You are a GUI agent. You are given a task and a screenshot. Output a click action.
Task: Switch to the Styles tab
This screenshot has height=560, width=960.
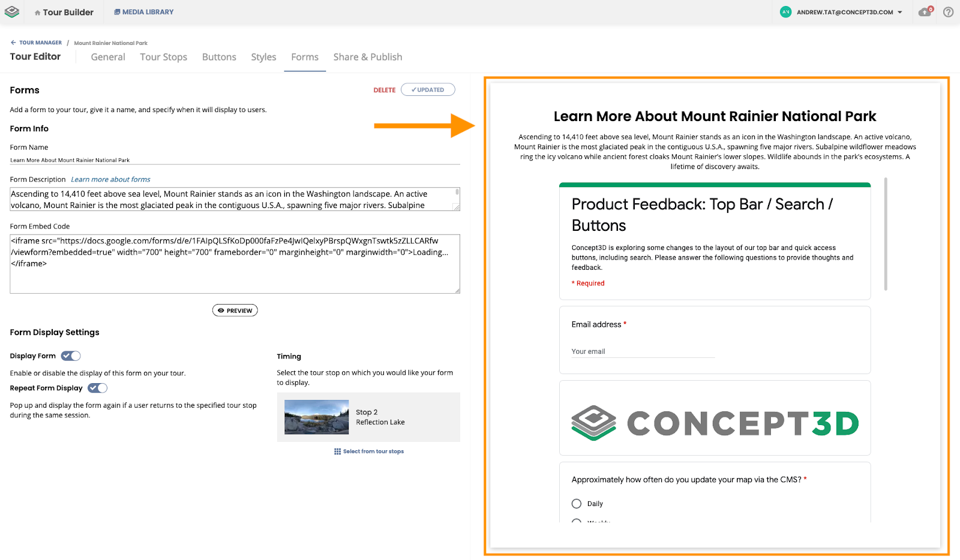point(263,57)
